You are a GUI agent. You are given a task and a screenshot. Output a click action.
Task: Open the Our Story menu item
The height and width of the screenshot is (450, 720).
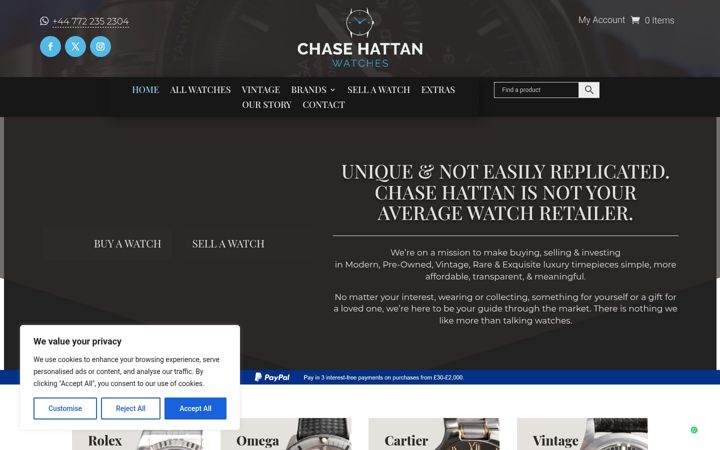pos(267,105)
